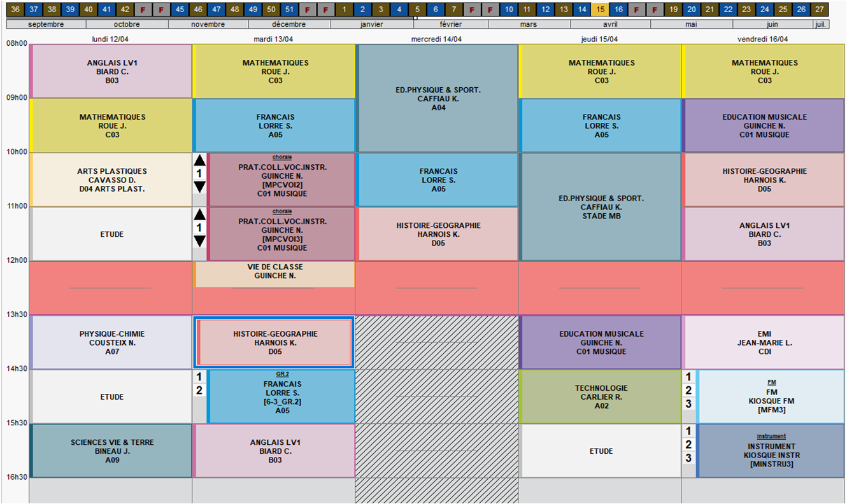
Task: Click the avril month label
Action: coord(610,24)
